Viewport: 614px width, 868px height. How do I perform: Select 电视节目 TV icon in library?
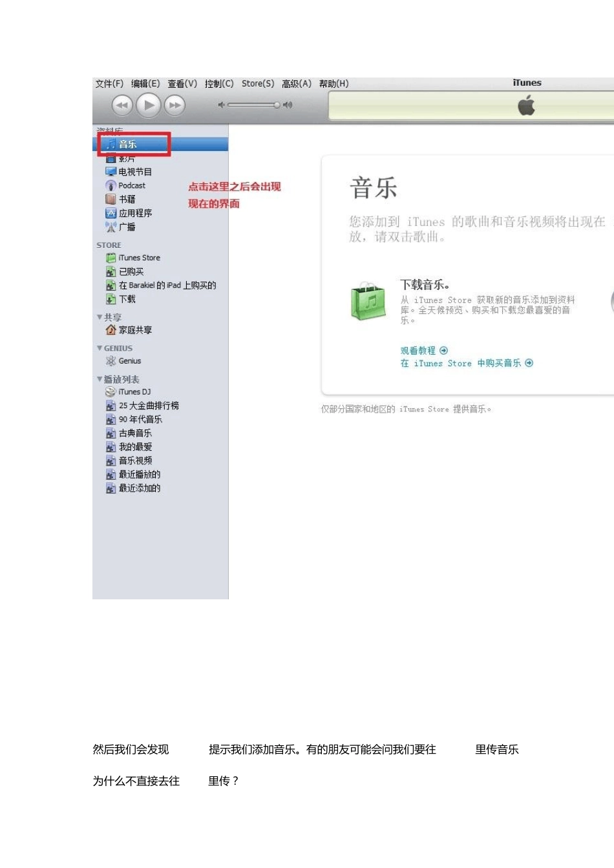[111, 172]
